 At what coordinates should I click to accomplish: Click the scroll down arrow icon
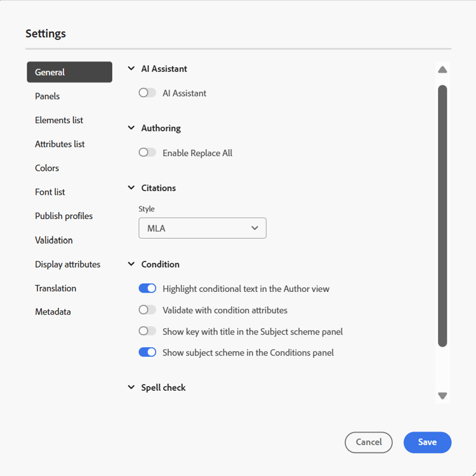point(442,395)
